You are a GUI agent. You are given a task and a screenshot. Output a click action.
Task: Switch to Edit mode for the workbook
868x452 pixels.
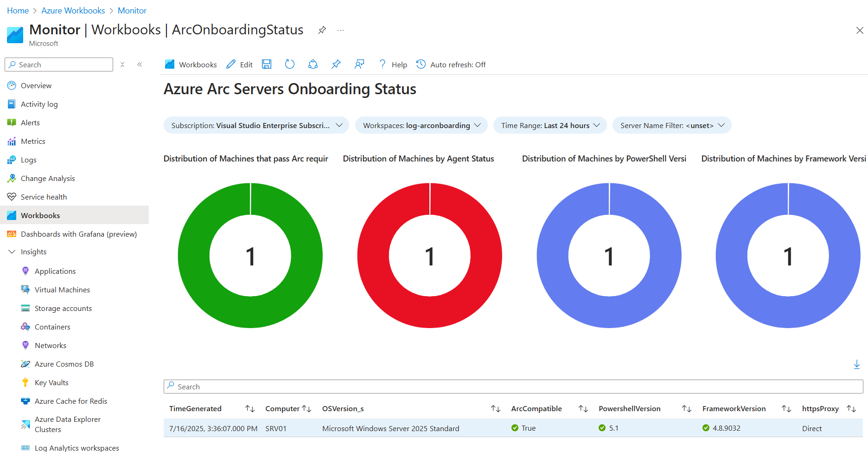[239, 64]
